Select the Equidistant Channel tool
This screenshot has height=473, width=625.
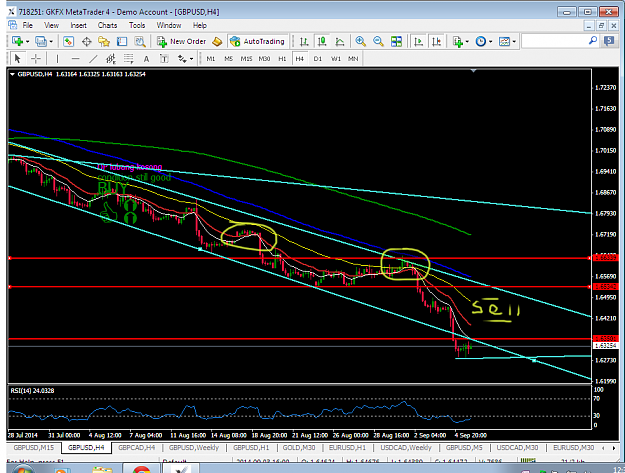[111, 59]
